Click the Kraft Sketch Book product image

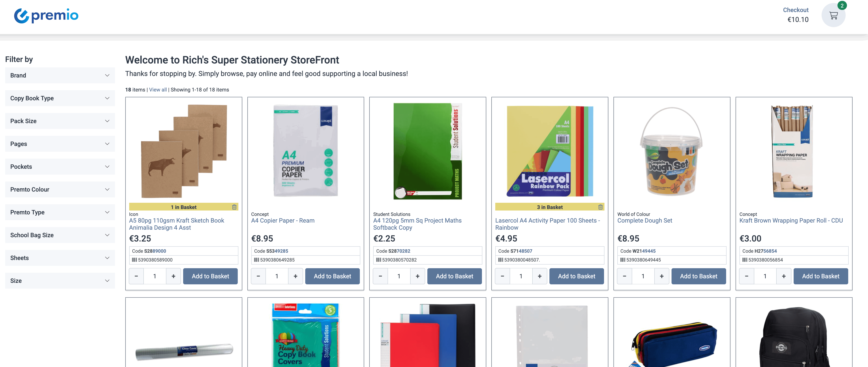184,151
